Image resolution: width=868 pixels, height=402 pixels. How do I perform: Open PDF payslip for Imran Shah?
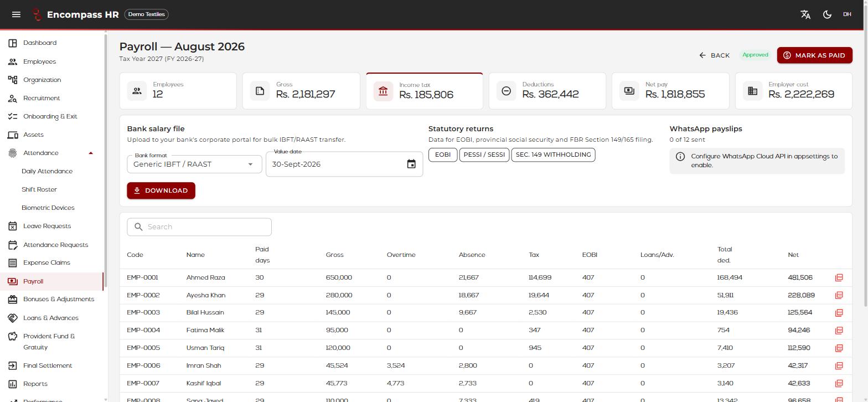tap(839, 365)
